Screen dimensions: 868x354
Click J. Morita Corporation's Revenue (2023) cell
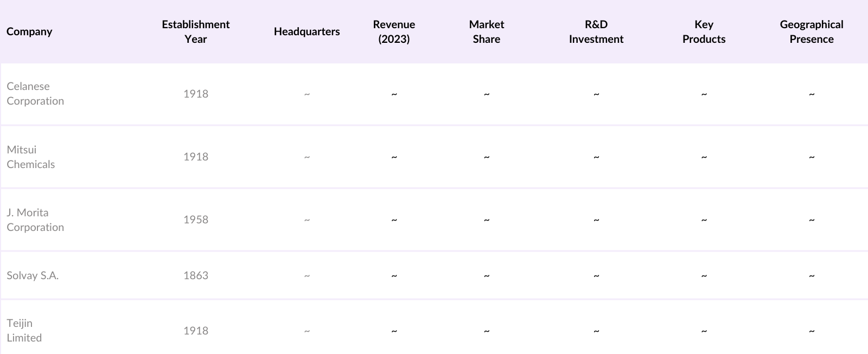[x=394, y=220]
